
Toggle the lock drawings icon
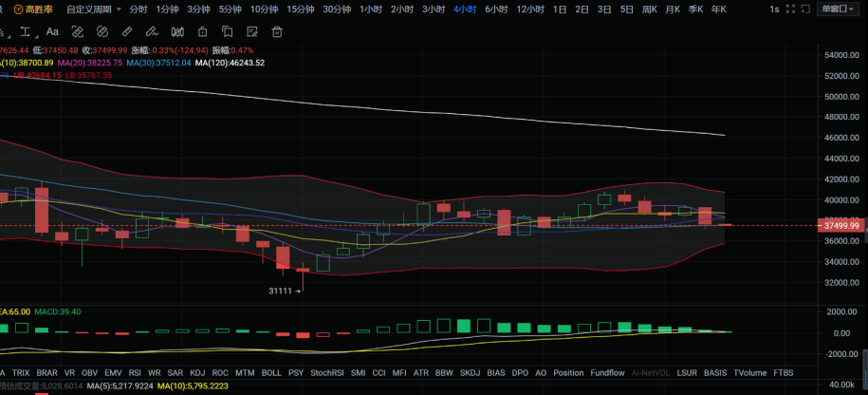[203, 31]
